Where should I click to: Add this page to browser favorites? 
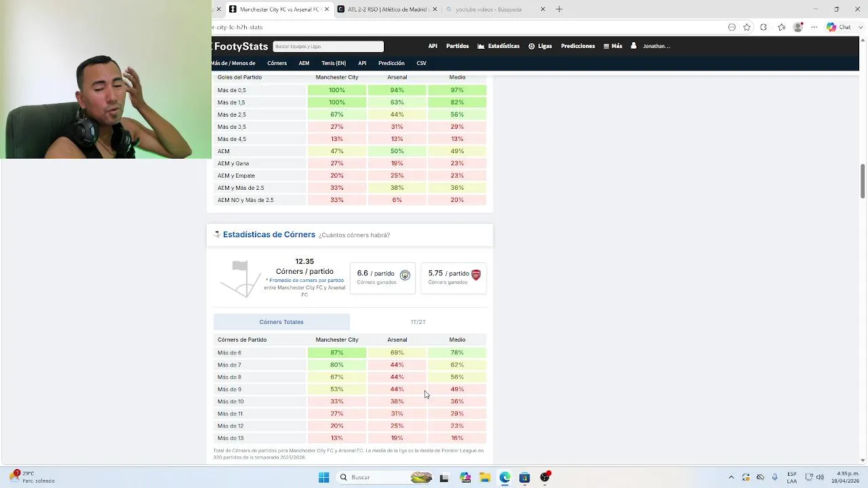(x=747, y=27)
